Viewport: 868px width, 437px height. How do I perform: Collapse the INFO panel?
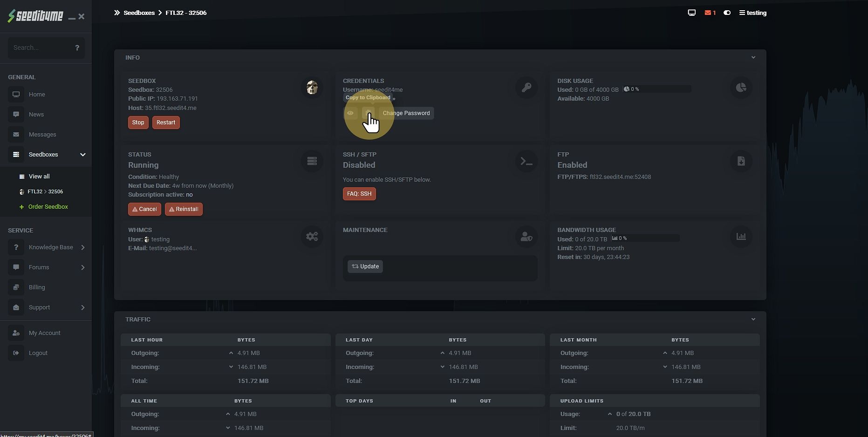(x=753, y=57)
